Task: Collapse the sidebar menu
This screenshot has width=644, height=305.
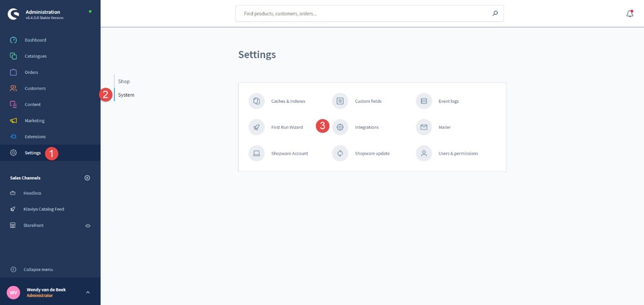Action: [x=38, y=270]
